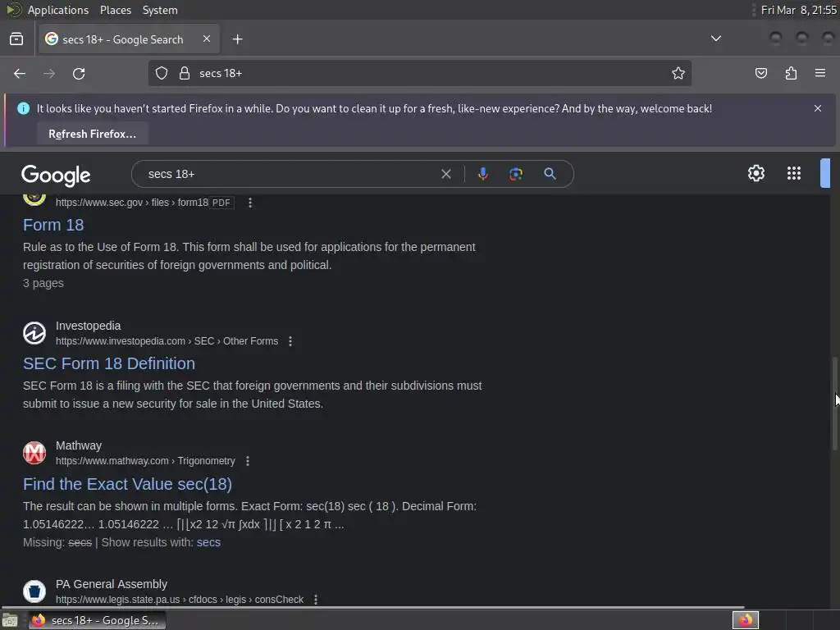Bookmark this page with the star icon
Viewport: 840px width, 630px height.
678,73
